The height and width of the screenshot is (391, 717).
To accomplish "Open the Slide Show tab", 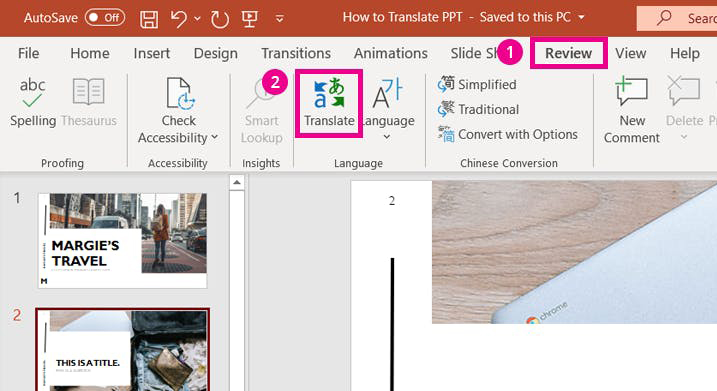I will point(474,53).
